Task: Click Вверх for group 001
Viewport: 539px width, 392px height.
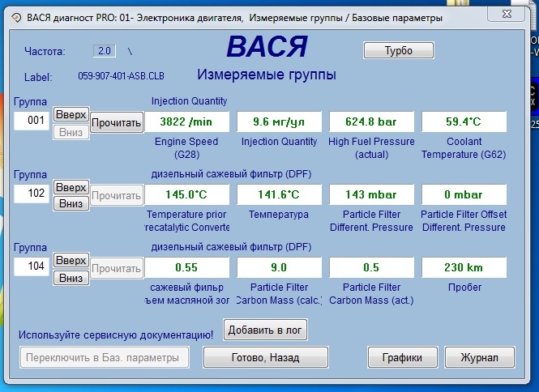Action: [71, 114]
